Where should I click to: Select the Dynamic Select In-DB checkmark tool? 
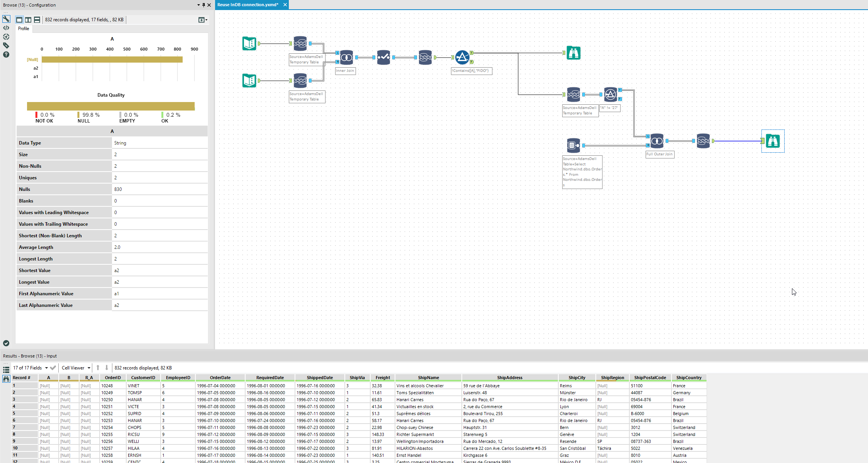(383, 58)
